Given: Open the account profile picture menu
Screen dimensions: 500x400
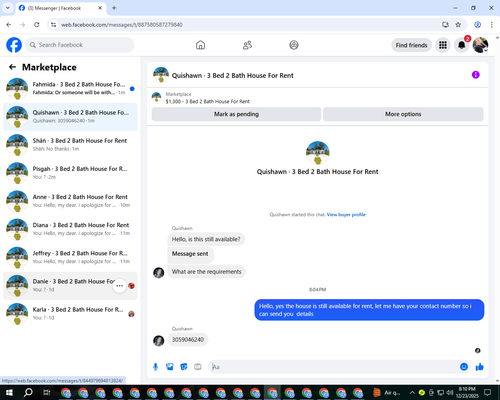Looking at the screenshot, I should point(480,45).
